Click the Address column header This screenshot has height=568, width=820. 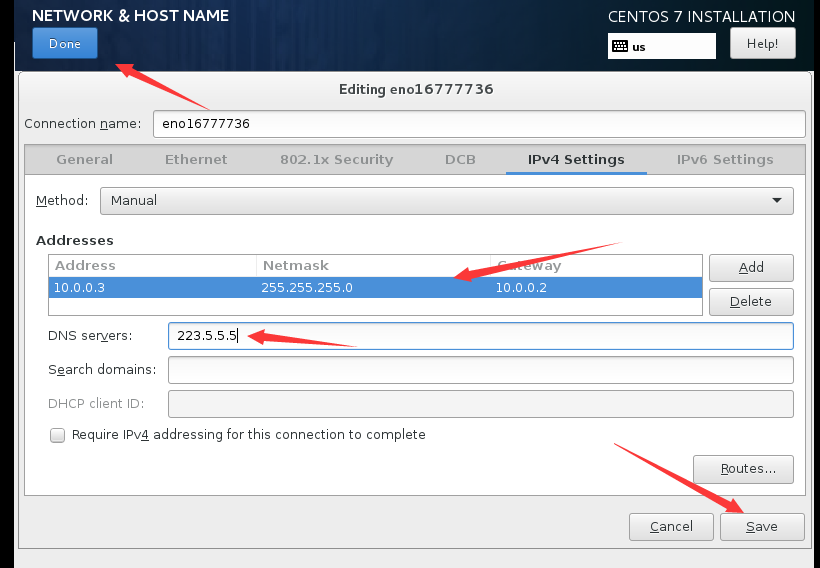[x=152, y=266]
